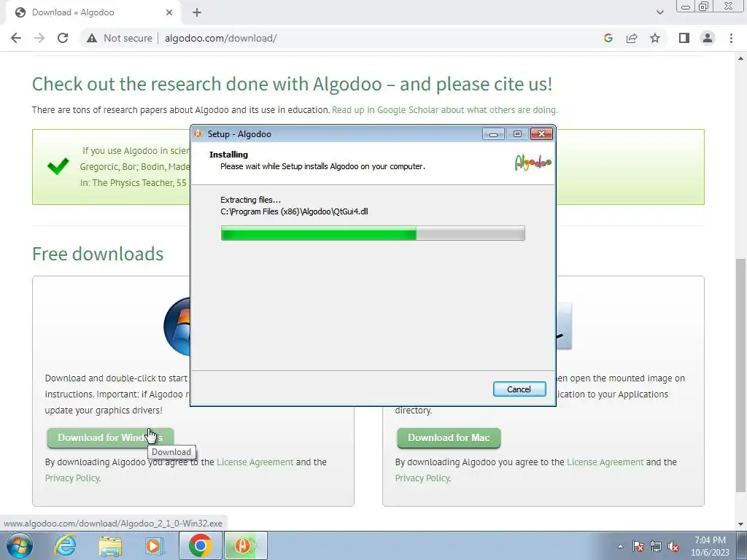Image resolution: width=747 pixels, height=560 pixels.
Task: Click the scrollbar down arrow
Action: point(740,525)
